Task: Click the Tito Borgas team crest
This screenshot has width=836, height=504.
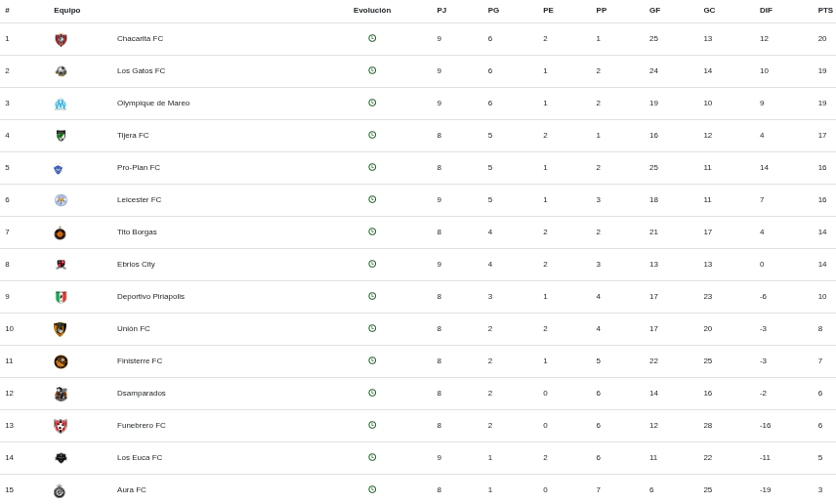Action: pos(61,233)
